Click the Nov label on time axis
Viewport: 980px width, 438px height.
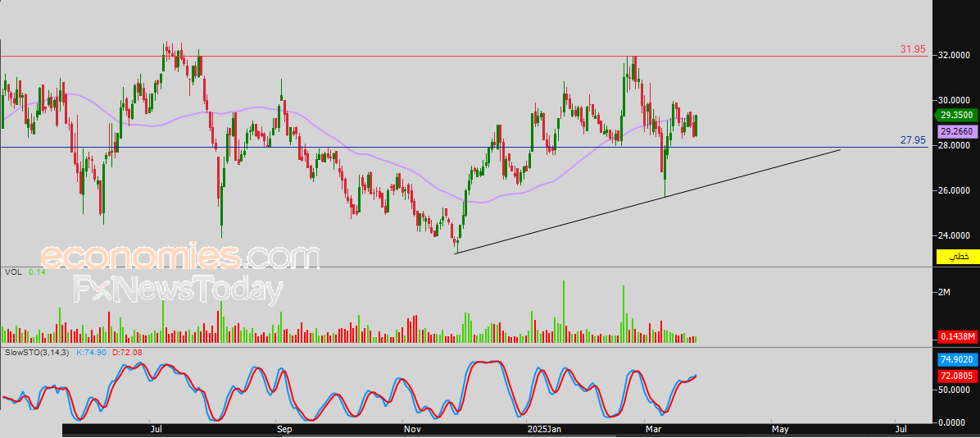(412, 430)
